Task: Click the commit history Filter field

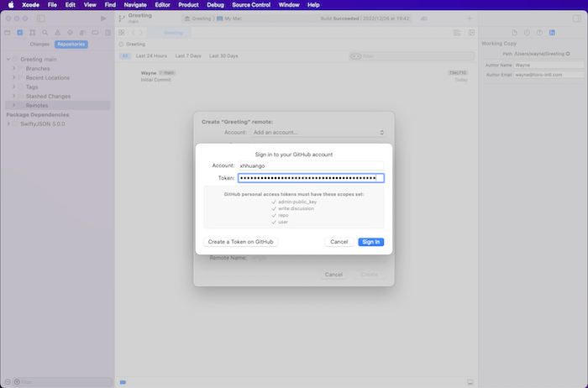Action: coord(412,56)
